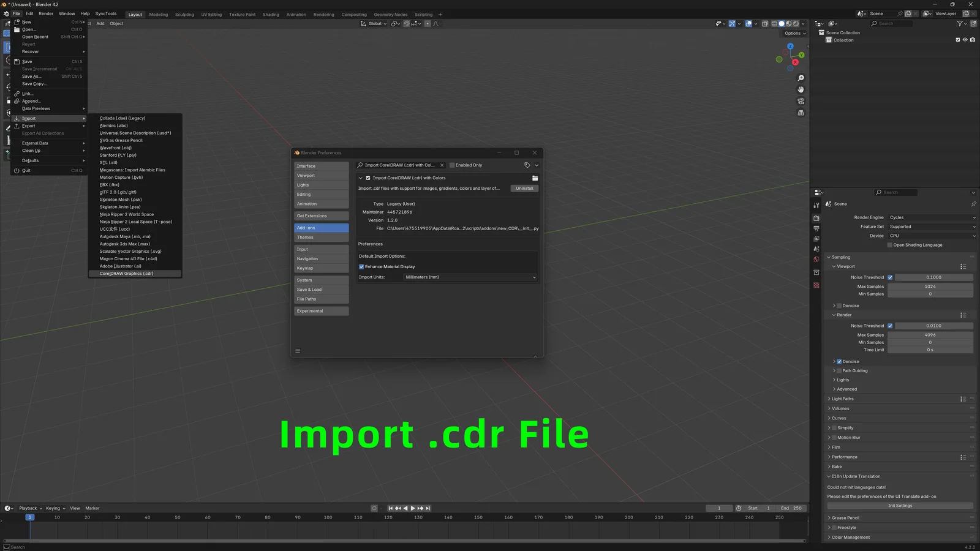Toggle the snap magnet icon in the header
The image size is (980, 551).
pos(405,23)
